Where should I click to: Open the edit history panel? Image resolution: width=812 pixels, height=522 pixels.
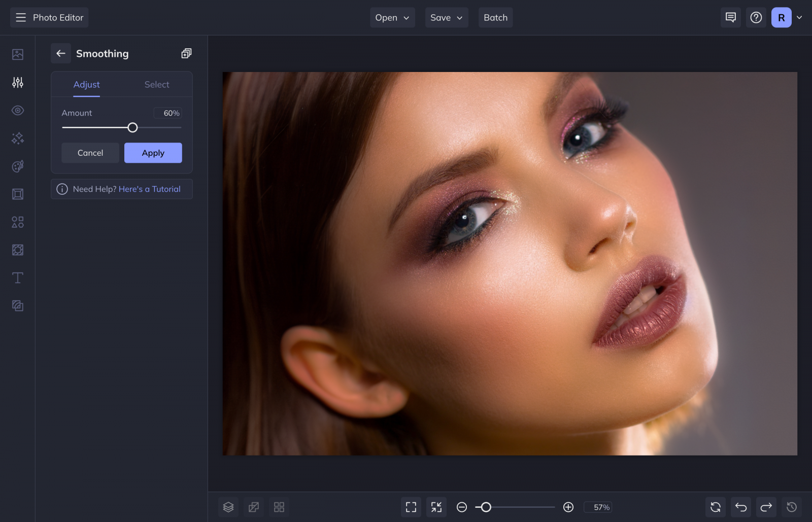(791, 507)
